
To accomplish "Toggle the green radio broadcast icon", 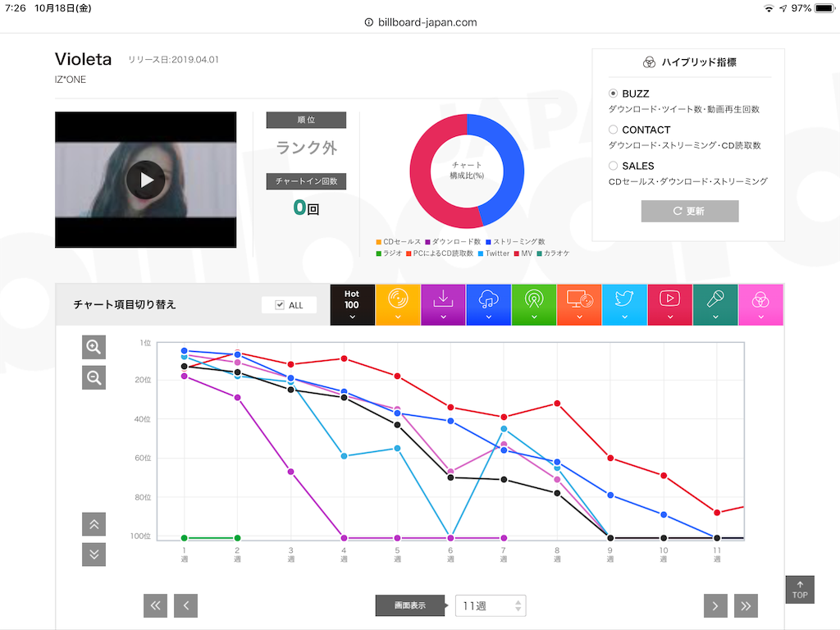I will coord(533,305).
